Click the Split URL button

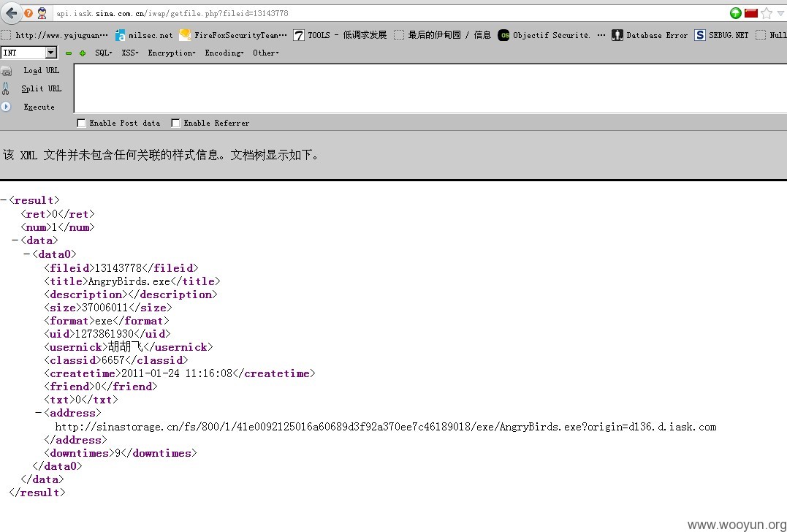pyautogui.click(x=41, y=89)
